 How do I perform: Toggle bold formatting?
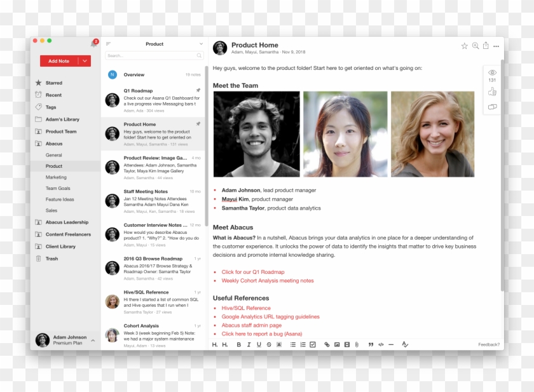tap(239, 344)
